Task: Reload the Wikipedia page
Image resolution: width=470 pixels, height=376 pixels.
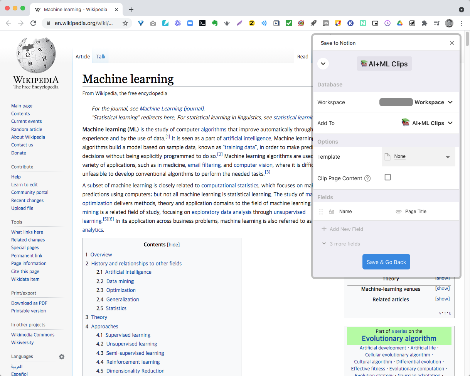Action: pyautogui.click(x=33, y=23)
